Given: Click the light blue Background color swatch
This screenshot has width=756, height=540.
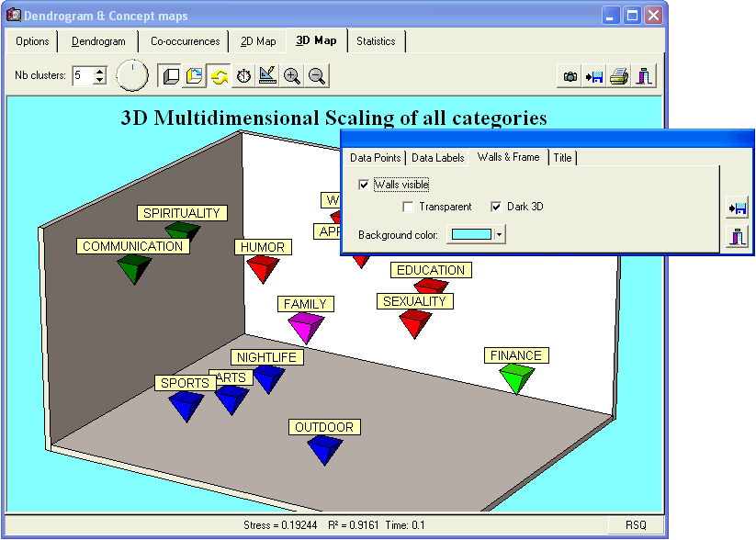Looking at the screenshot, I should click(x=469, y=235).
